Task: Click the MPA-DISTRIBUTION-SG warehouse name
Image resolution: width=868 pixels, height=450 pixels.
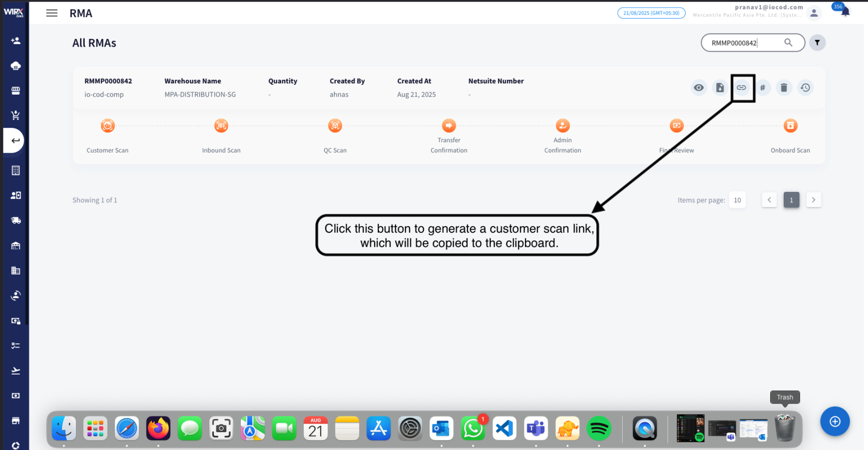Action: pyautogui.click(x=200, y=95)
